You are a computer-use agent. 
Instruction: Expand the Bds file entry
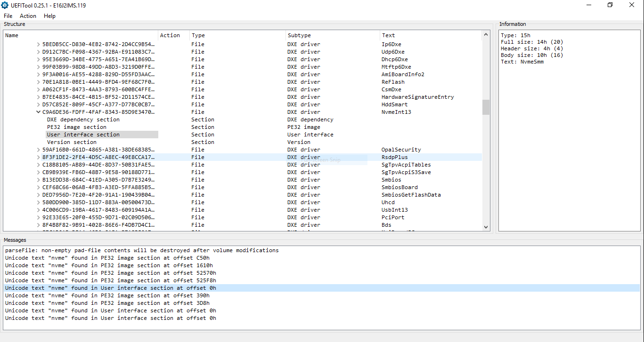(39, 225)
